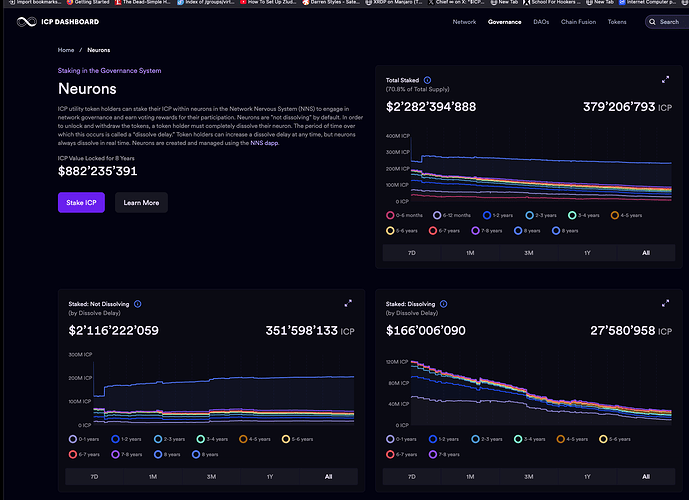Toggle 0-1 years series in Not Dissolving chart
Screen dimensions: 689x500
(x=84, y=439)
